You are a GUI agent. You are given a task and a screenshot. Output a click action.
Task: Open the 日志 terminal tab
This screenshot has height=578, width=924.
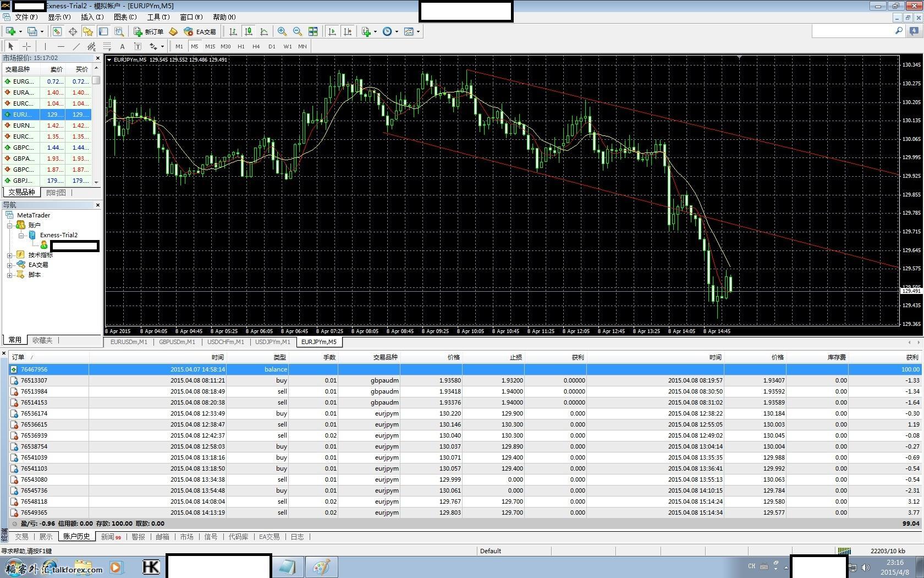point(297,537)
